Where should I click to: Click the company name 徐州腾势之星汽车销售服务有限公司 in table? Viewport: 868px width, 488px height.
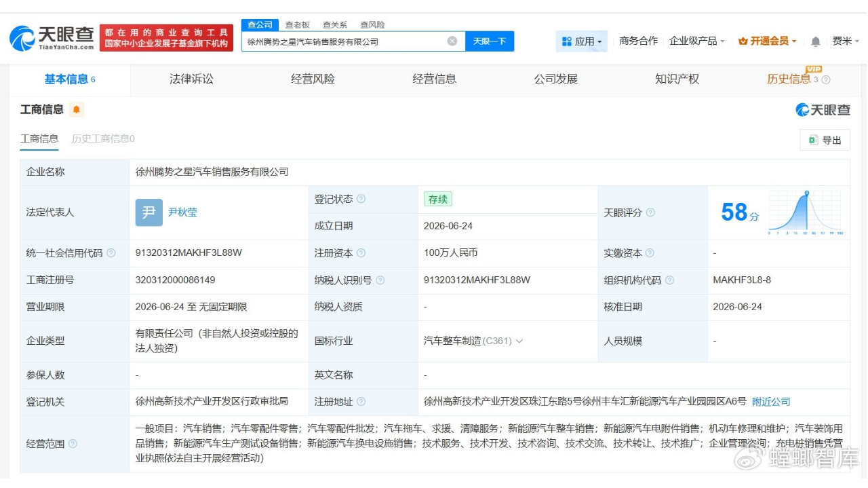pyautogui.click(x=212, y=172)
